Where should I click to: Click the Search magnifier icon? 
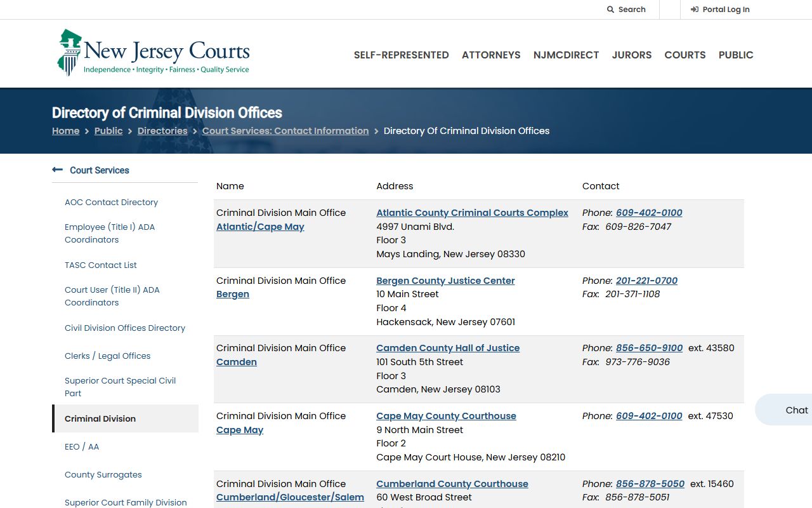(610, 10)
